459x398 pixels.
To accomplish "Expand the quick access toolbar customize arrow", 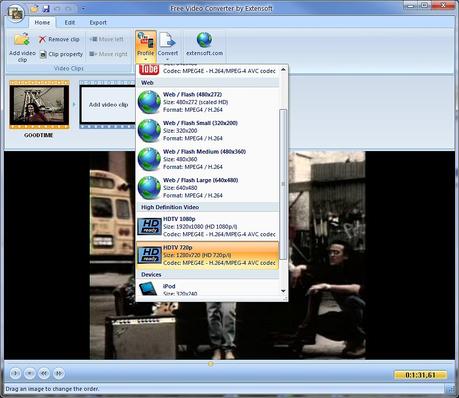I will pyautogui.click(x=83, y=9).
